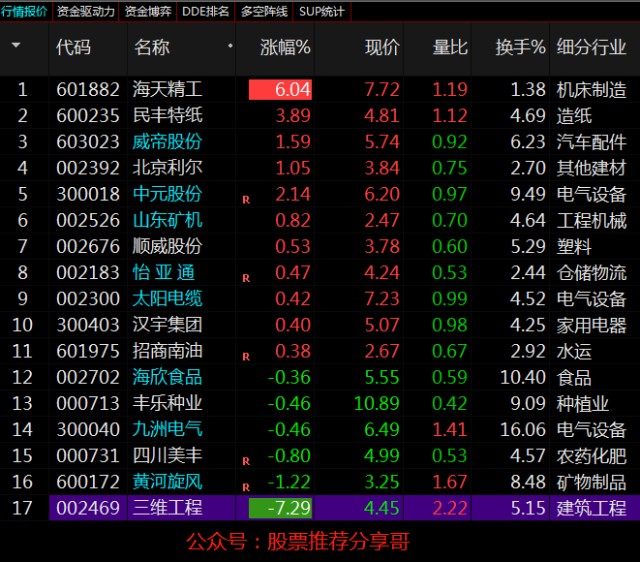Open the 资金博弈 tab
This screenshot has width=640, height=562.
point(148,12)
